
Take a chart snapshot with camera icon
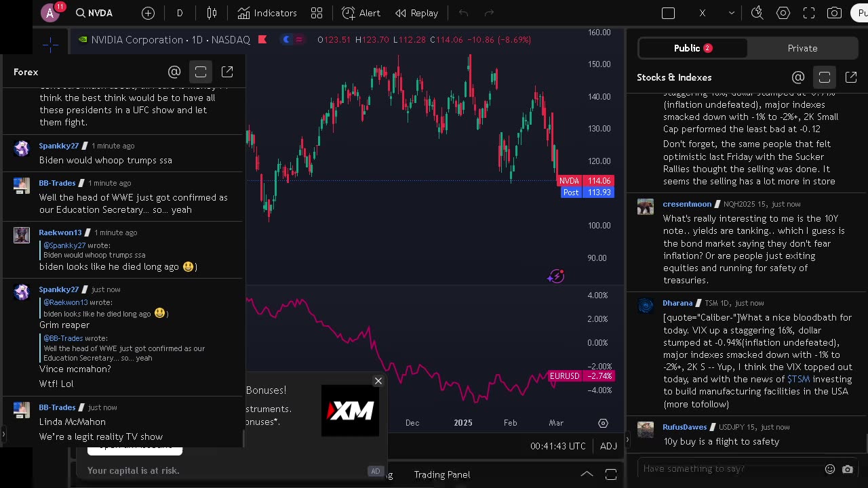point(835,13)
